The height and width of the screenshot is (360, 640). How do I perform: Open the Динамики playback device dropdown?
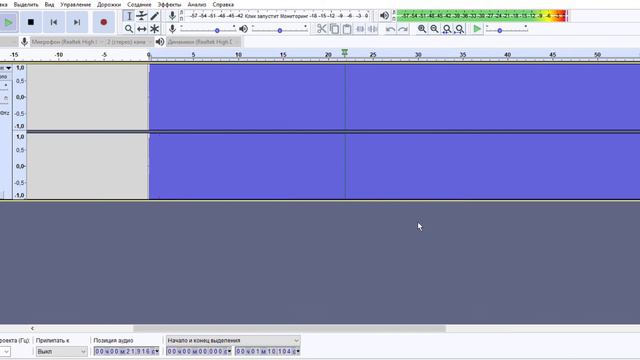pyautogui.click(x=203, y=42)
